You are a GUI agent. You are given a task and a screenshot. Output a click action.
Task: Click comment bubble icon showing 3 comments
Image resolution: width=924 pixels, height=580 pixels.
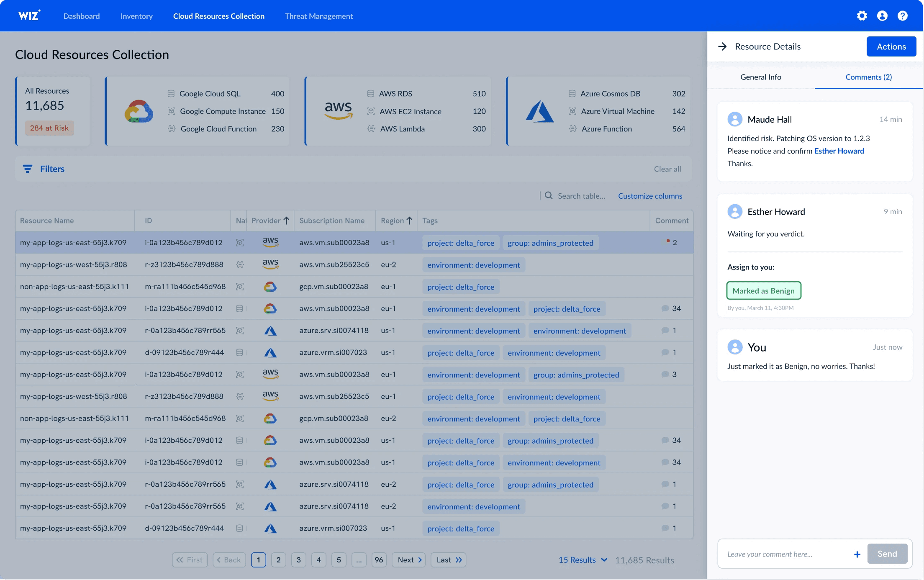coord(665,374)
